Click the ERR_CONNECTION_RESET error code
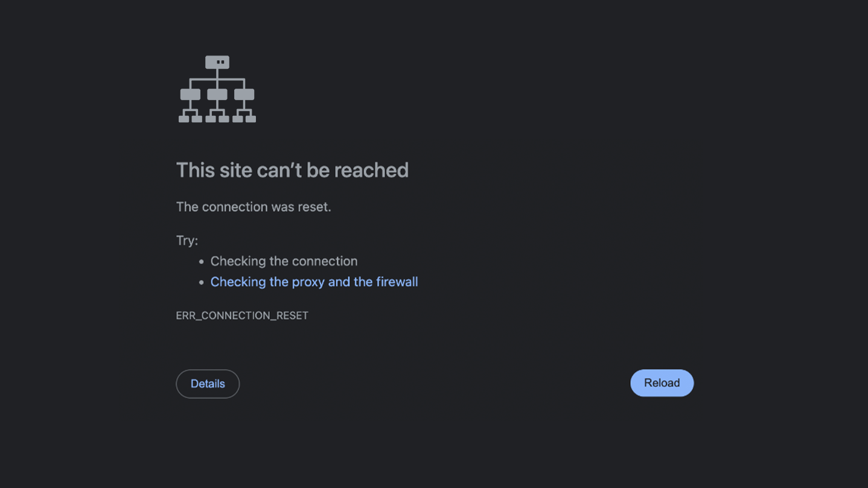This screenshot has width=868, height=488. 242,315
